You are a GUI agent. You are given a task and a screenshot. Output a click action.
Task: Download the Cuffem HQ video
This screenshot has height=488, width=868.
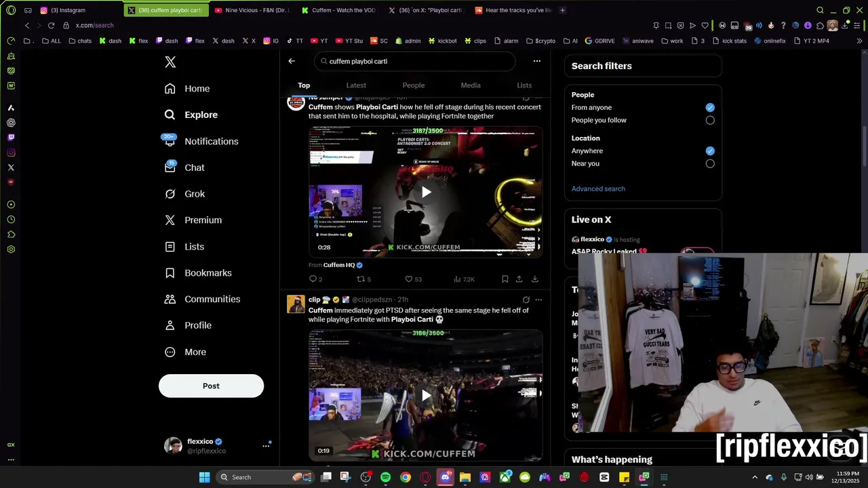point(535,279)
